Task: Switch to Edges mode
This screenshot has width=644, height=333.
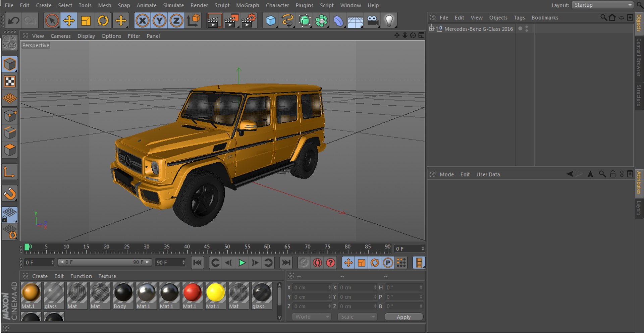Action: pos(10,133)
